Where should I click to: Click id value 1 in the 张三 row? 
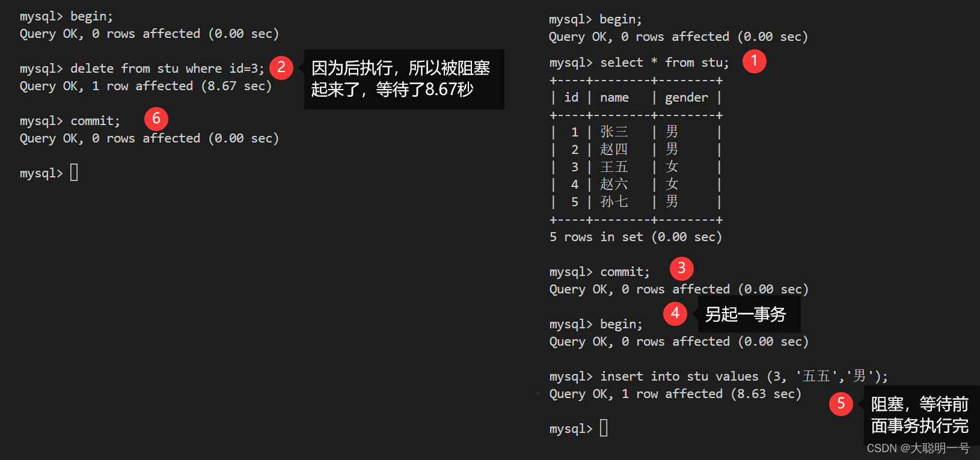click(x=575, y=132)
